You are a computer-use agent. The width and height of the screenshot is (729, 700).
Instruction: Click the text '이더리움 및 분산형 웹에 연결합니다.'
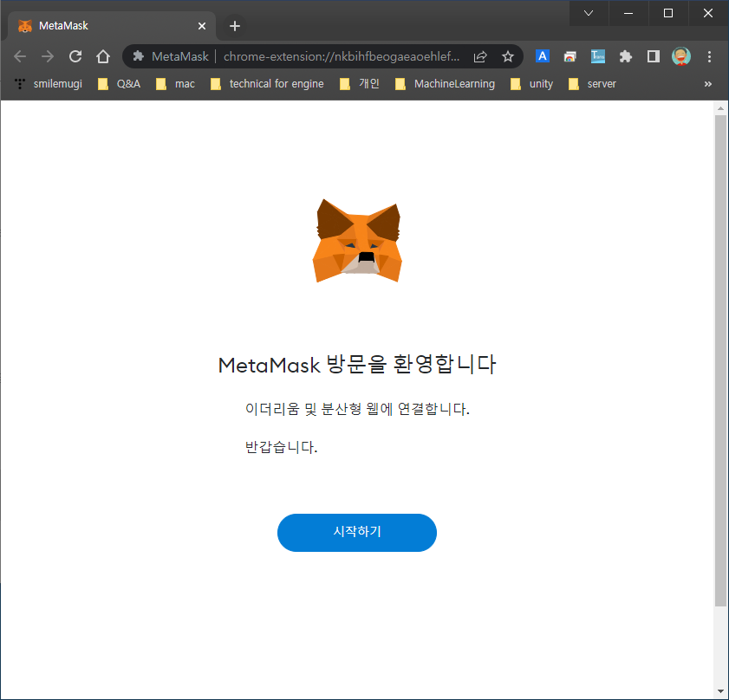click(357, 409)
